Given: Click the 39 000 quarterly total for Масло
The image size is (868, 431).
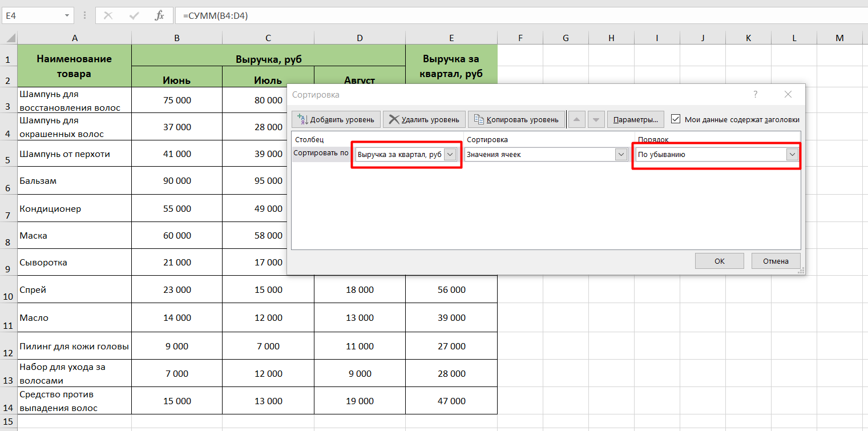Looking at the screenshot, I should pyautogui.click(x=451, y=317).
